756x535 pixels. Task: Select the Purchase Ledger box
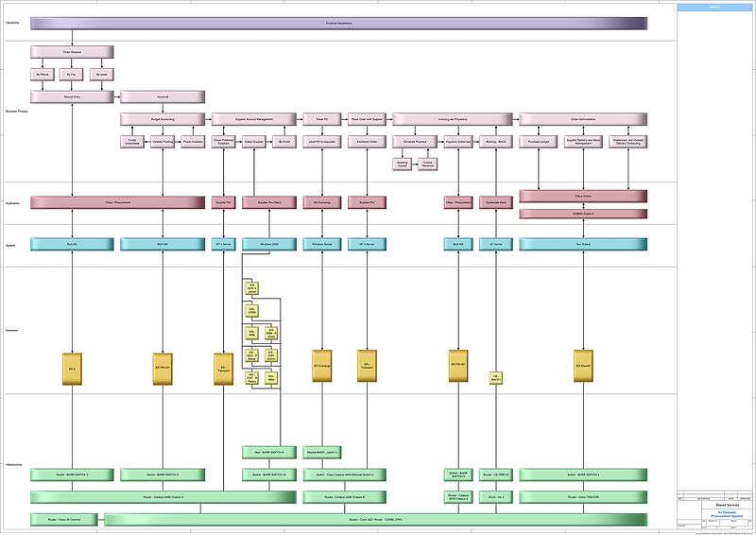(539, 142)
